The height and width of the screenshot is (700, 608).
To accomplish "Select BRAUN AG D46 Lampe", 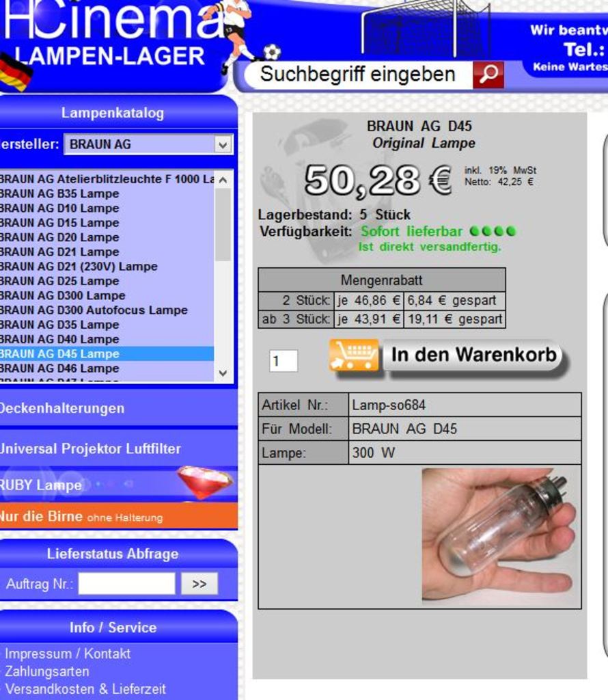I will pyautogui.click(x=107, y=368).
